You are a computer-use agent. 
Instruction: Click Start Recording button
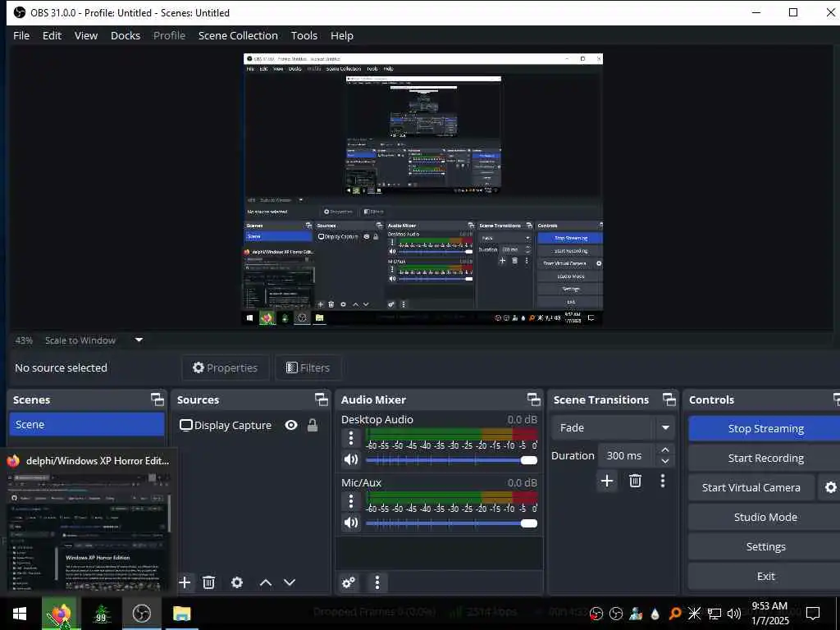765,458
